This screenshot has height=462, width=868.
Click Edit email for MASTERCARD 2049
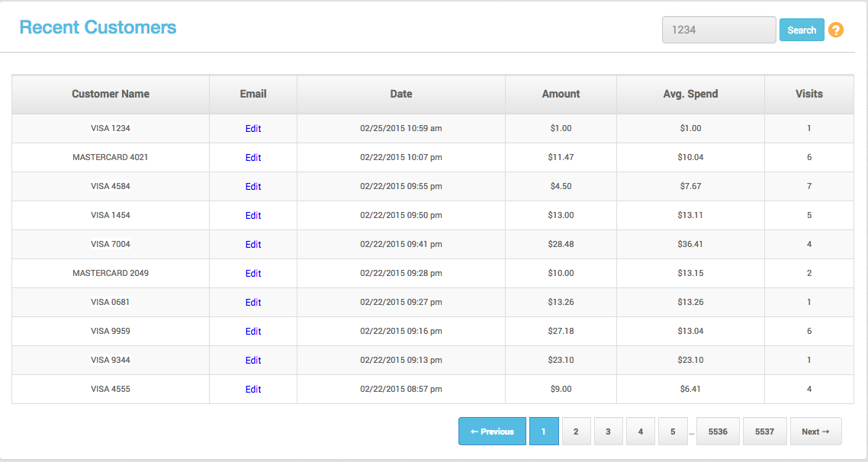[253, 274]
